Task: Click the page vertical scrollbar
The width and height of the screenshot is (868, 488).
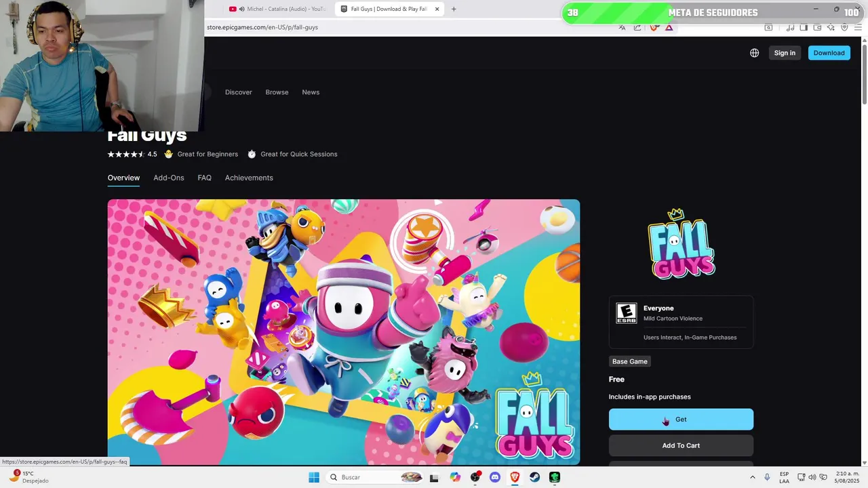Action: (864, 73)
